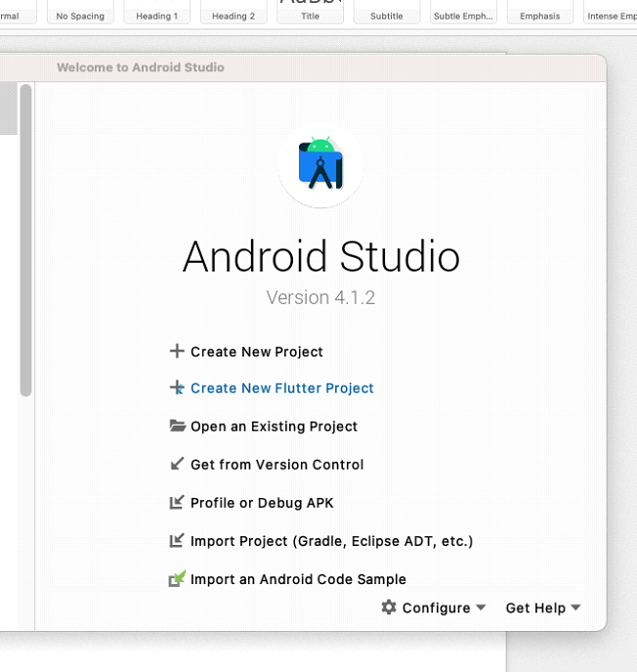
Task: Apply Intense Emphasis style in Word window
Action: point(611,12)
